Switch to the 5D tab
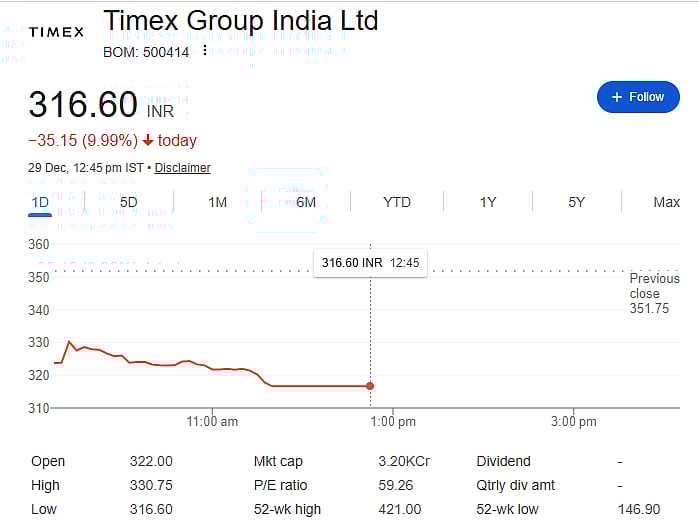This screenshot has height=520, width=699. (x=128, y=202)
